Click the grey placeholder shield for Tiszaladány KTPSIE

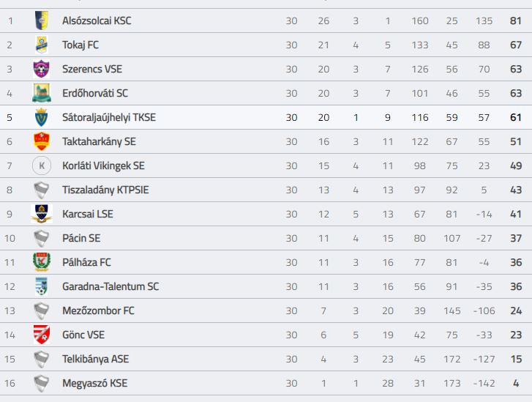tap(42, 190)
